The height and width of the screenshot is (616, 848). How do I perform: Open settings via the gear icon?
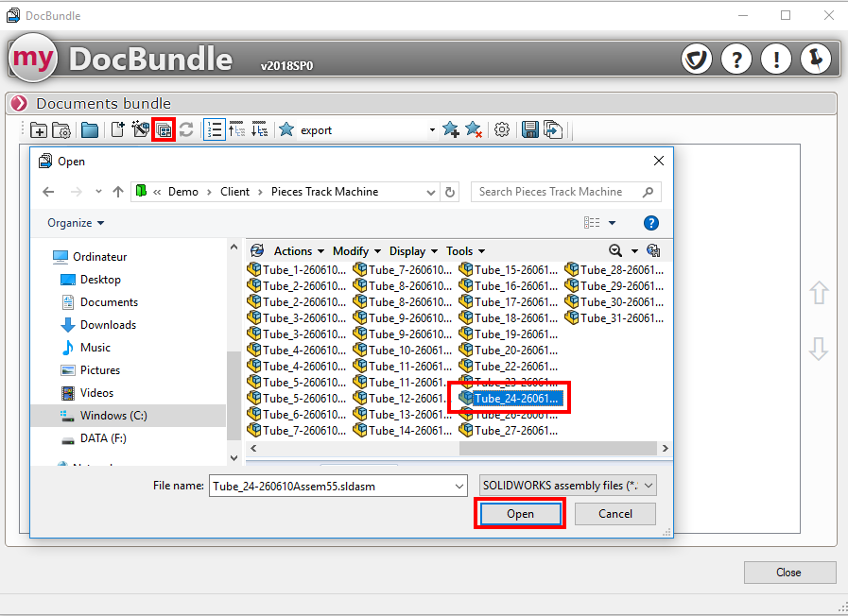(503, 130)
